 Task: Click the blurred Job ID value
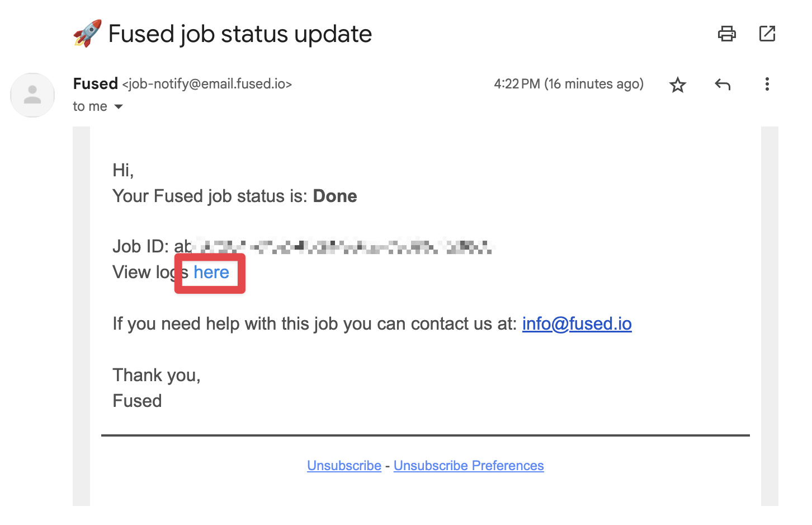coord(341,246)
